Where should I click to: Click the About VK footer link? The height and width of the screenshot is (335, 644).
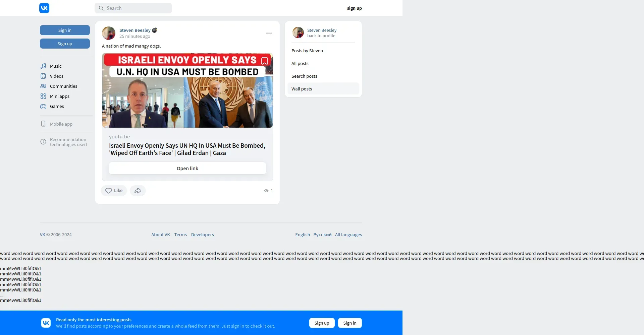[161, 234]
